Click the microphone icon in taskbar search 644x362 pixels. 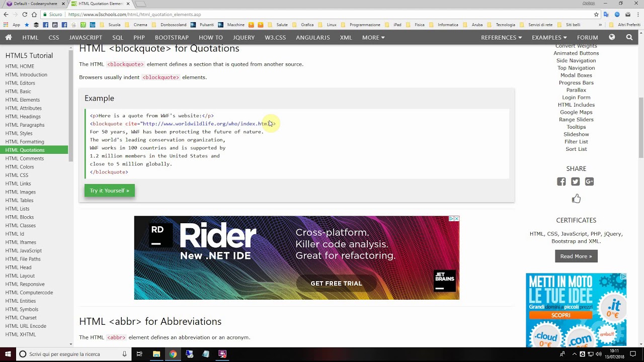pyautogui.click(x=124, y=354)
